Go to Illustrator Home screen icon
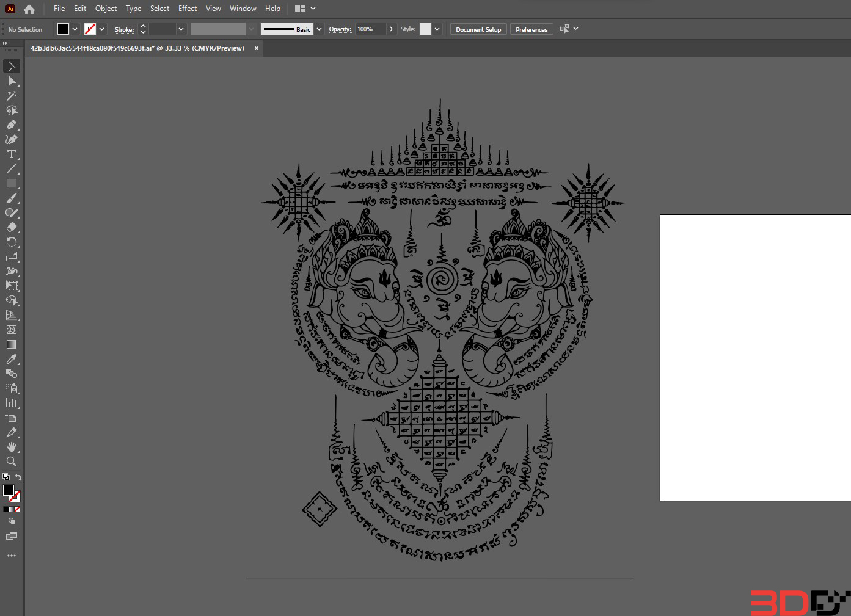The height and width of the screenshot is (616, 851). 29,9
